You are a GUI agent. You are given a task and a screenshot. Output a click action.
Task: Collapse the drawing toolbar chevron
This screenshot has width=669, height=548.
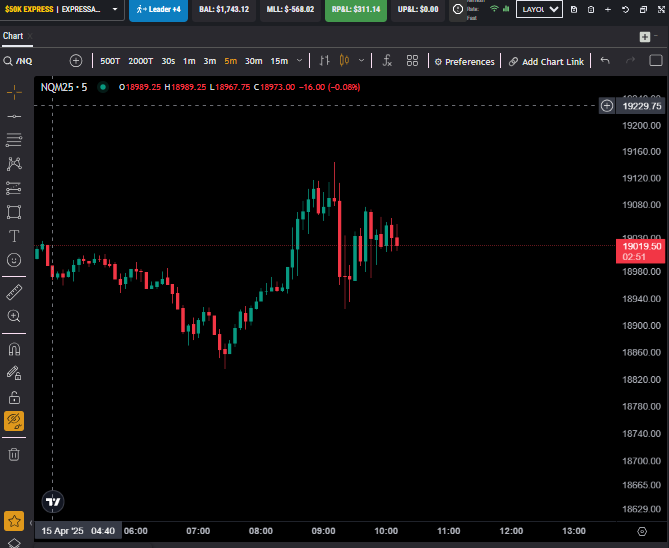pos(31,523)
